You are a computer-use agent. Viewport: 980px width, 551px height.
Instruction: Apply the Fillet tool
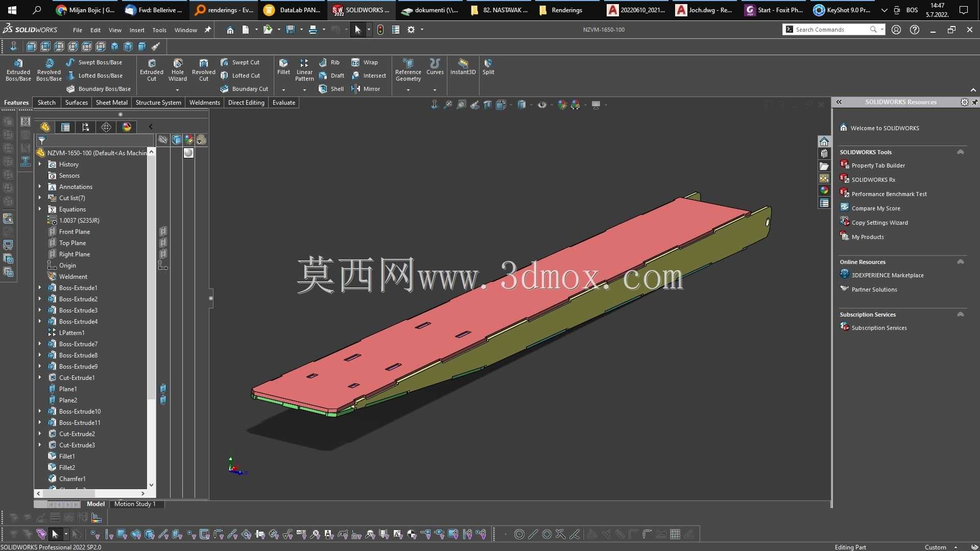[x=283, y=67]
